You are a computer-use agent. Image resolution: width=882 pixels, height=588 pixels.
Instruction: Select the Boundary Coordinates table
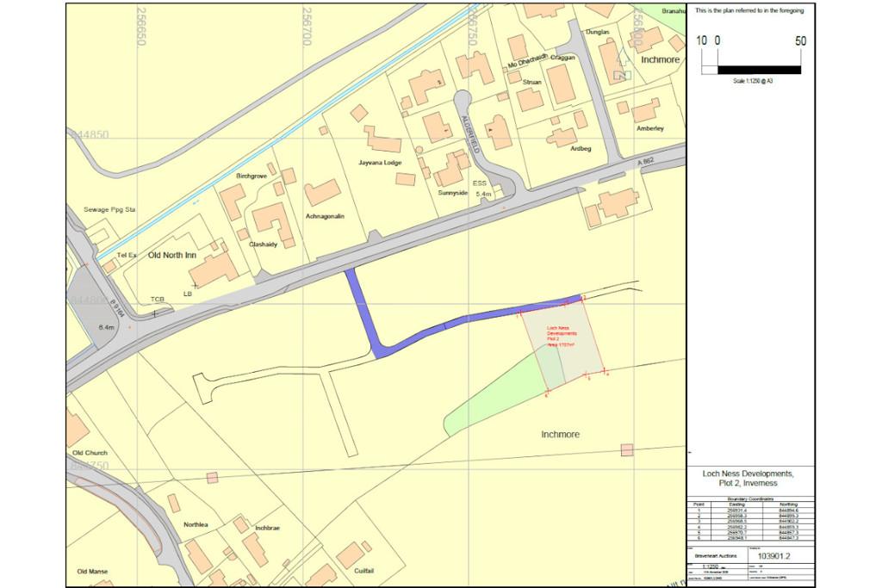point(750,519)
